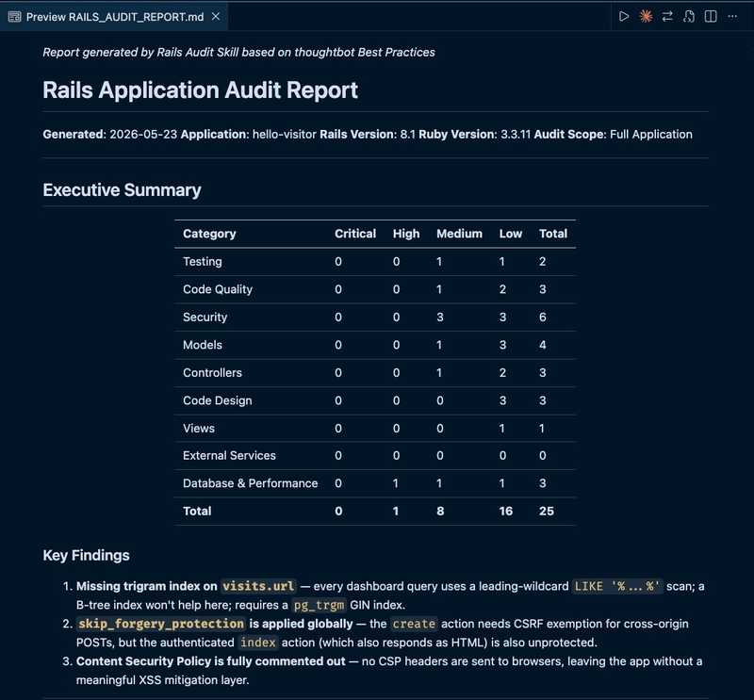The image size is (754, 700).
Task: Click 'Content Security Policy is fully commented out'
Action: click(x=210, y=661)
